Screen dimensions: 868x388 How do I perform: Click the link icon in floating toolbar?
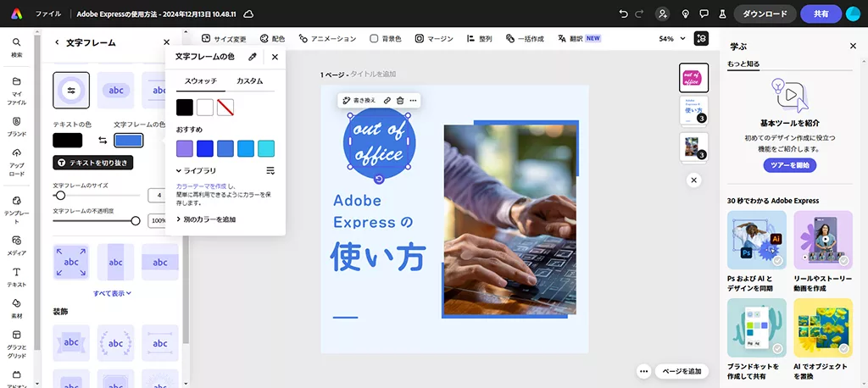(x=387, y=100)
